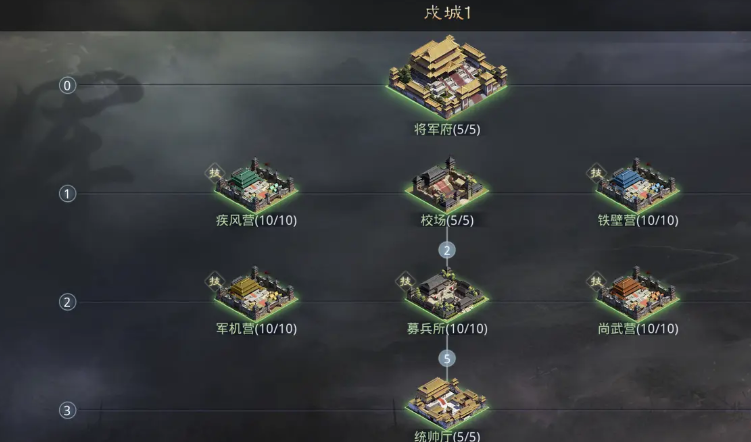Click the 技 badge on 尚武营
The height and width of the screenshot is (442, 751).
(596, 281)
